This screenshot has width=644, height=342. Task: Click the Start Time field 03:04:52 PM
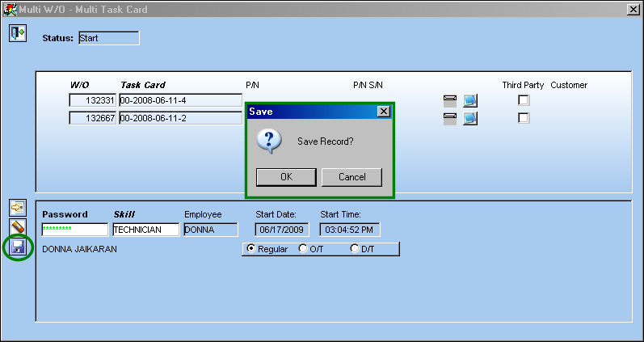pyautogui.click(x=350, y=230)
